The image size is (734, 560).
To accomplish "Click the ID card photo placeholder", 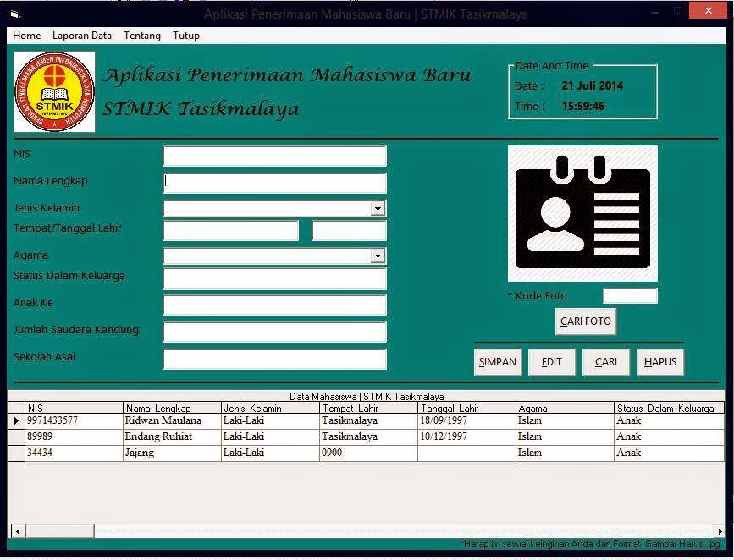I will (x=582, y=214).
